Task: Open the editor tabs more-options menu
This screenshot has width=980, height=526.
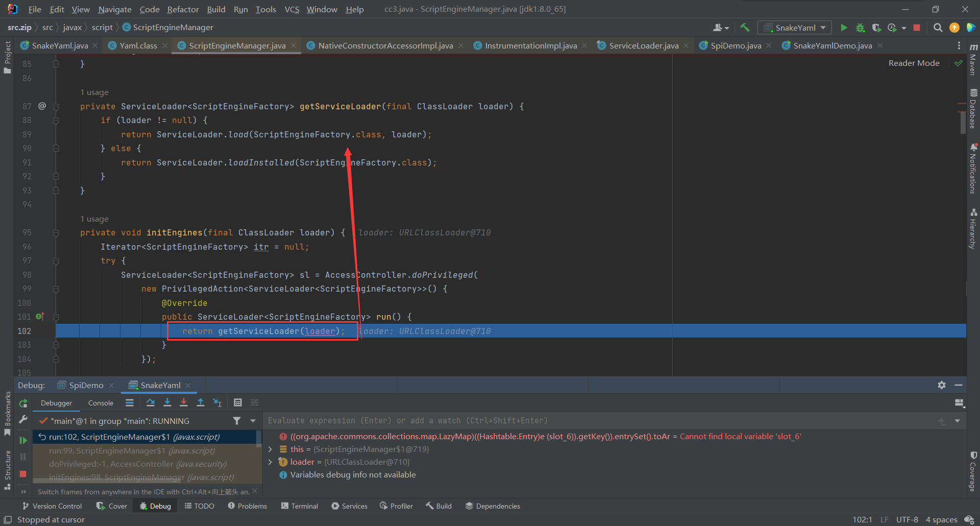Action: (x=959, y=45)
